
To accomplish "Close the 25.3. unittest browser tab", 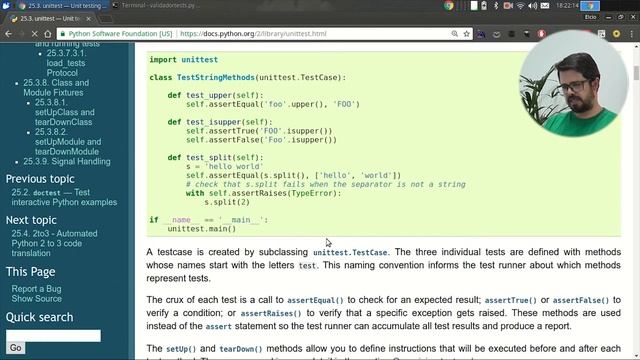I will [x=89, y=19].
